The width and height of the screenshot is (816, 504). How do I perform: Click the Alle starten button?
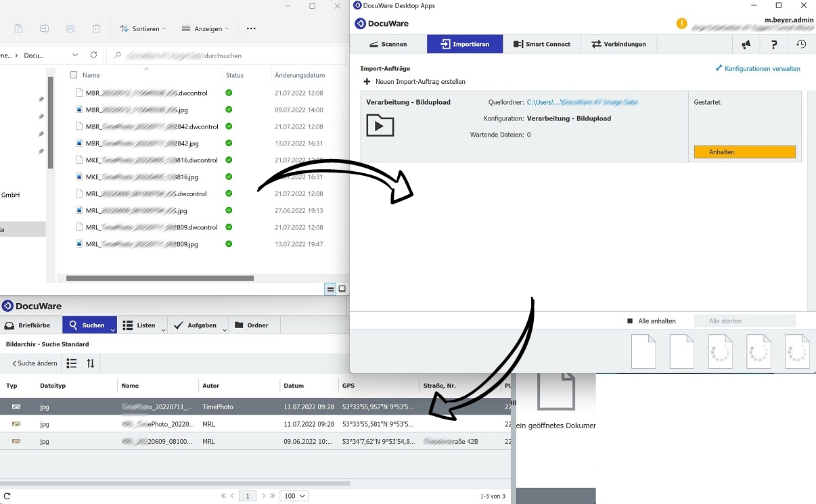[x=746, y=321]
